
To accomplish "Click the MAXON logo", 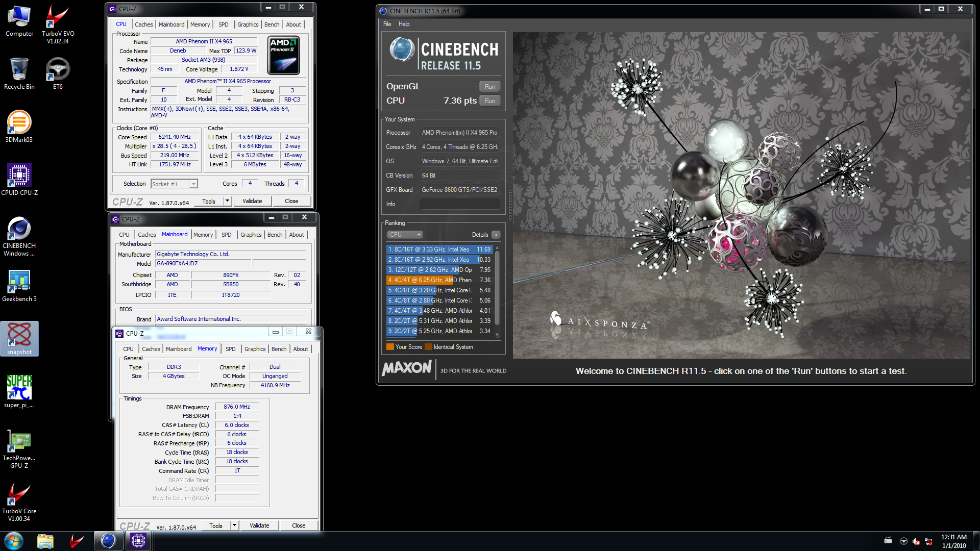I will click(x=407, y=368).
